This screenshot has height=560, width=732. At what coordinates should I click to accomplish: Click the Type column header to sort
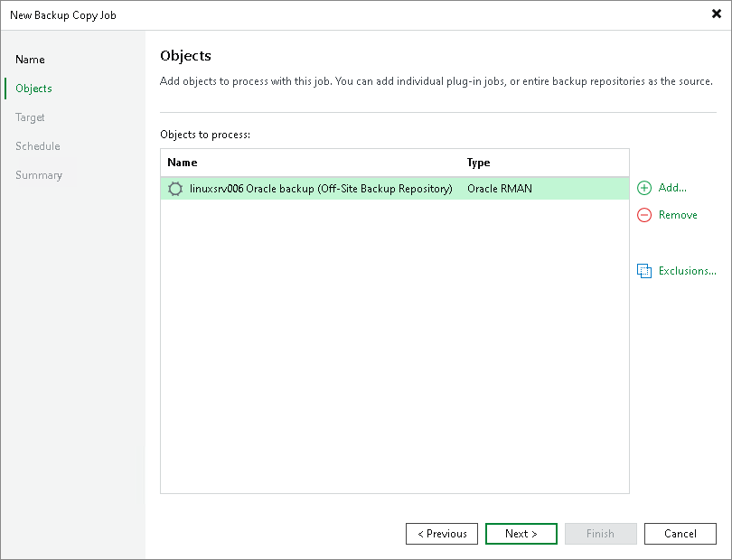tap(477, 162)
